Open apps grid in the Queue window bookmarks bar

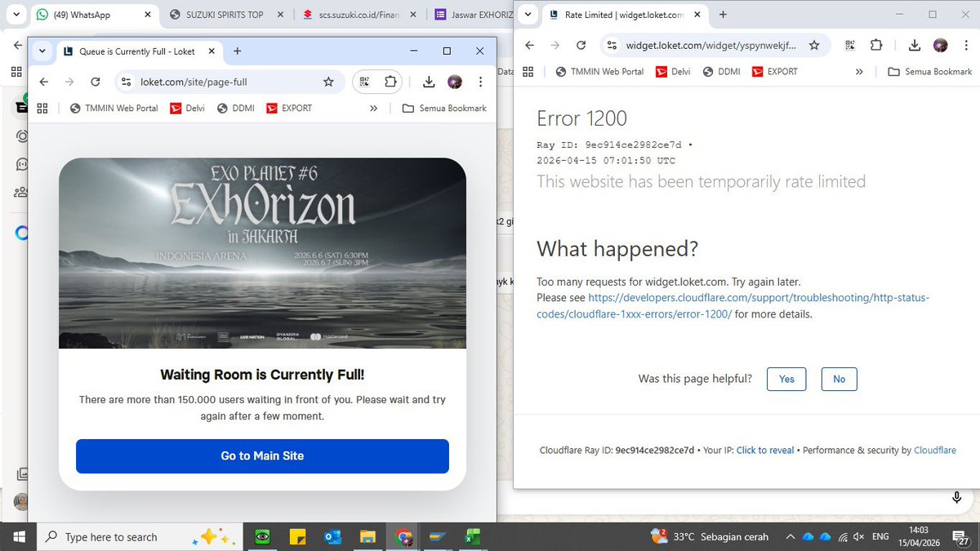tap(42, 108)
